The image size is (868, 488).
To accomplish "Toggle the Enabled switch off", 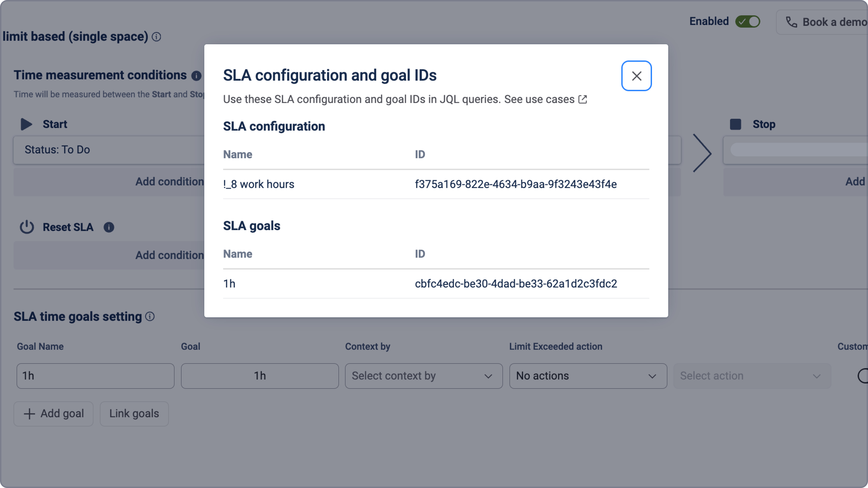I will (x=748, y=22).
